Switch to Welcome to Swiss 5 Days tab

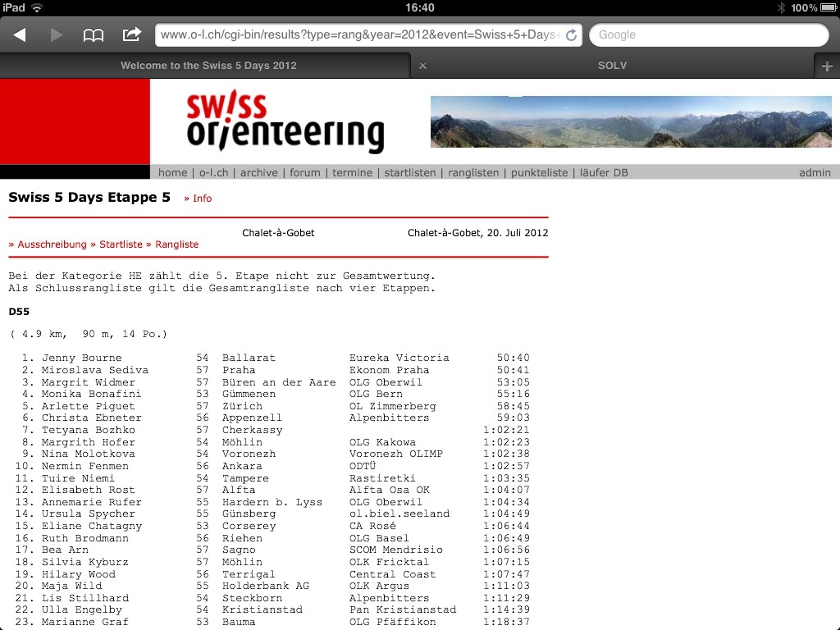(208, 66)
